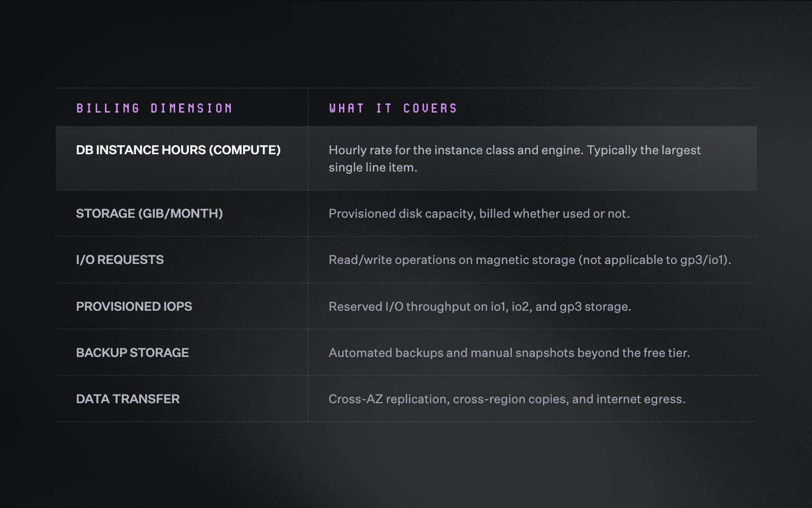Click the provisioned disk capacity description
The image size is (812, 508).
[x=479, y=214]
